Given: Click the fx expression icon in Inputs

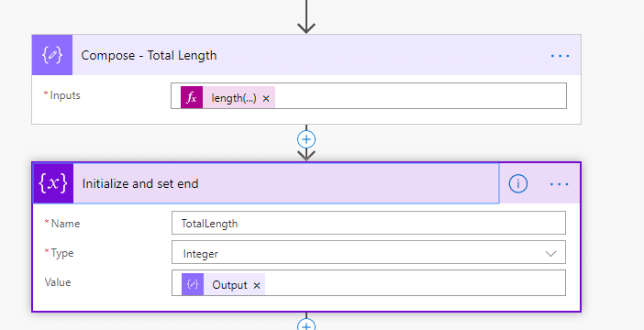Looking at the screenshot, I should pos(192,98).
